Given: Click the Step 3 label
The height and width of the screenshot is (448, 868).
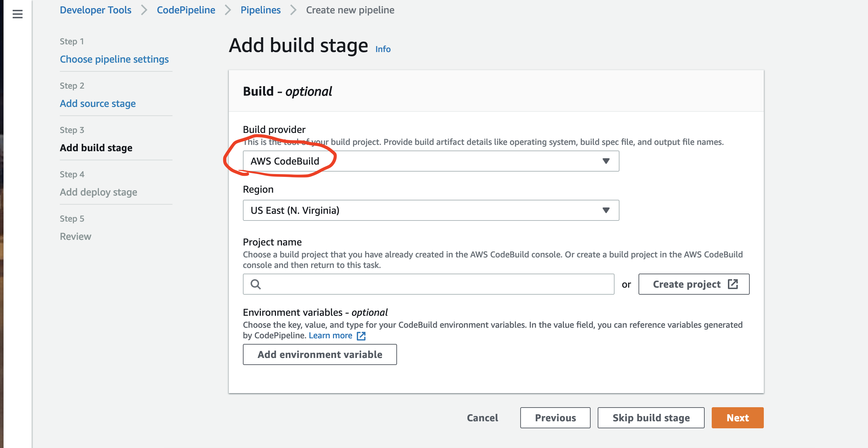Looking at the screenshot, I should tap(72, 130).
